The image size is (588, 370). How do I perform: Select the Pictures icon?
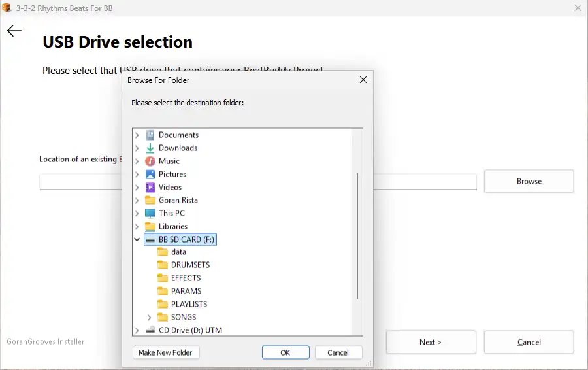pyautogui.click(x=150, y=174)
